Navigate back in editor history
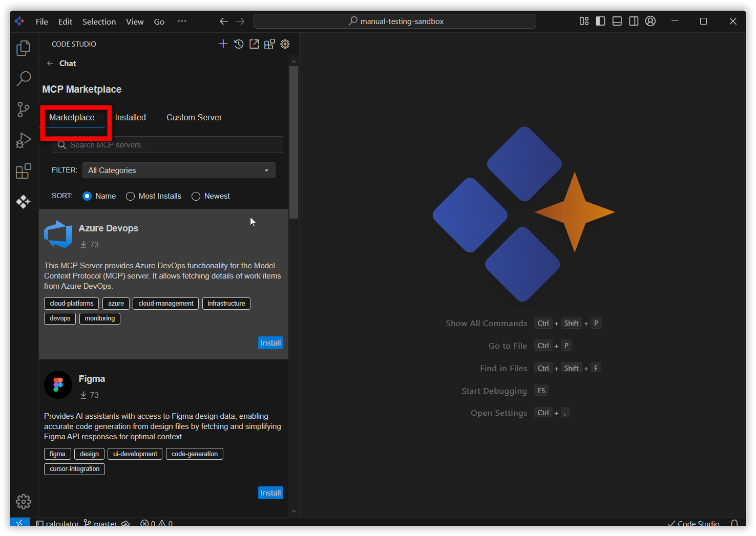 point(224,22)
